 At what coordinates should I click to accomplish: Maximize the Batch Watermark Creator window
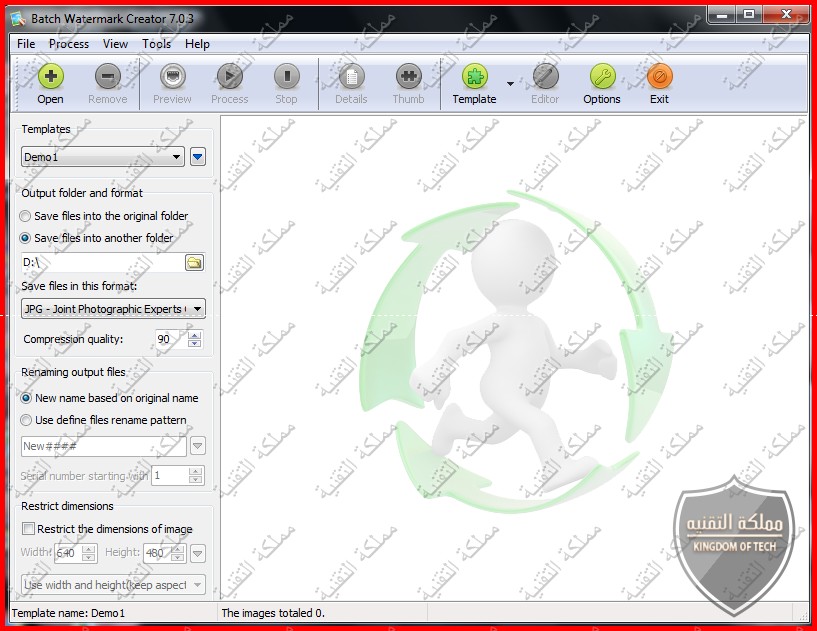click(749, 15)
